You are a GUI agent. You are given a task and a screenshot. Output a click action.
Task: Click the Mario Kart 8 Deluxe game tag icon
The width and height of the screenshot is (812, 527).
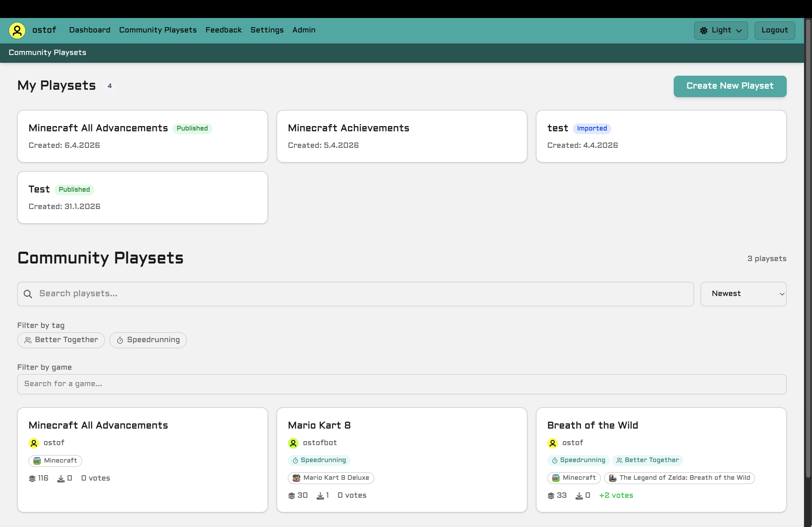[296, 478]
